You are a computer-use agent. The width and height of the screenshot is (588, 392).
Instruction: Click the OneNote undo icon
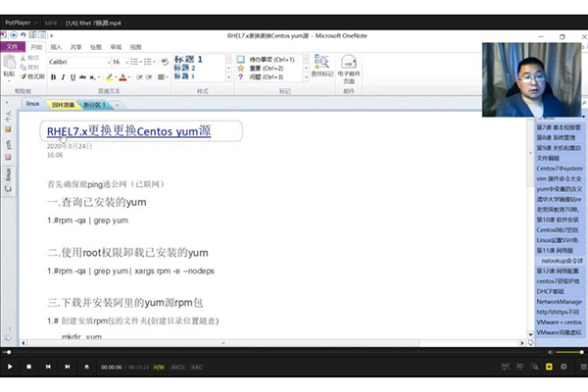24,35
